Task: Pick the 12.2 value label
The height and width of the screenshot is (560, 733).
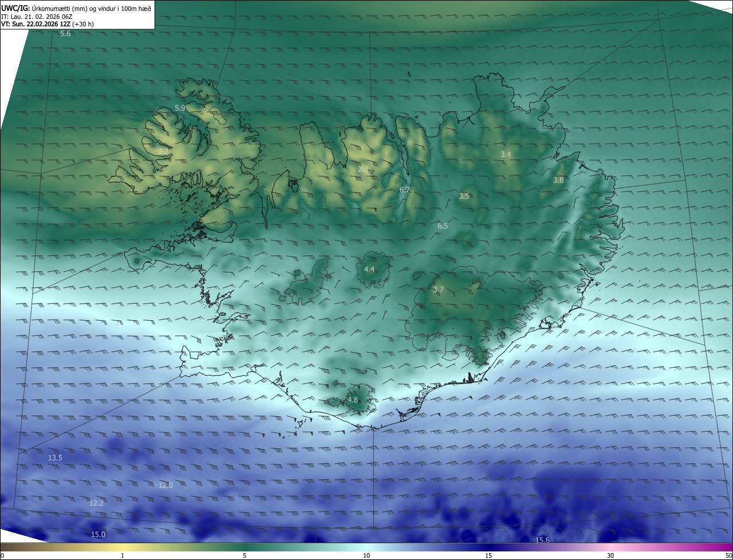Action: 97,503
